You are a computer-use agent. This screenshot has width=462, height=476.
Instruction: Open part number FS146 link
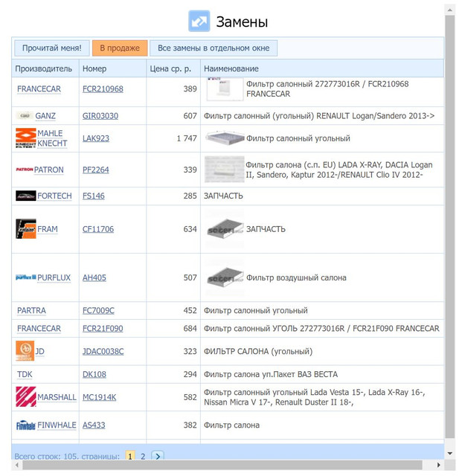(x=94, y=196)
